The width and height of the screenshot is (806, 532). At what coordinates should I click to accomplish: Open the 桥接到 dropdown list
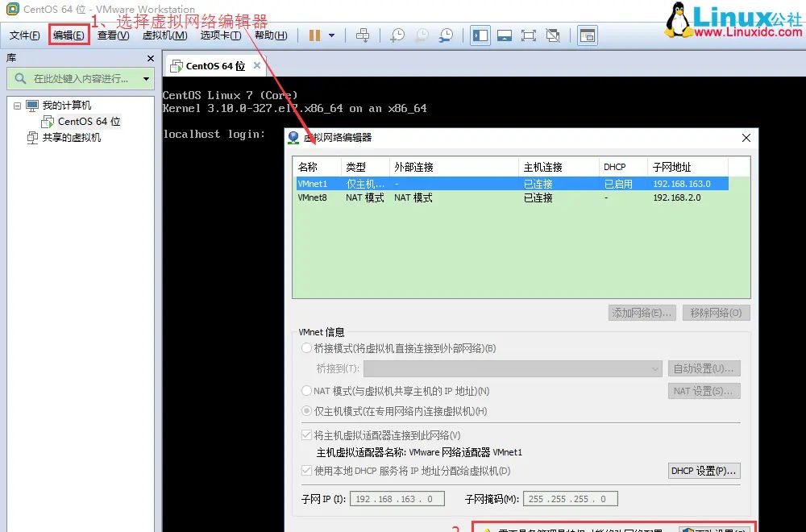pyautogui.click(x=655, y=368)
